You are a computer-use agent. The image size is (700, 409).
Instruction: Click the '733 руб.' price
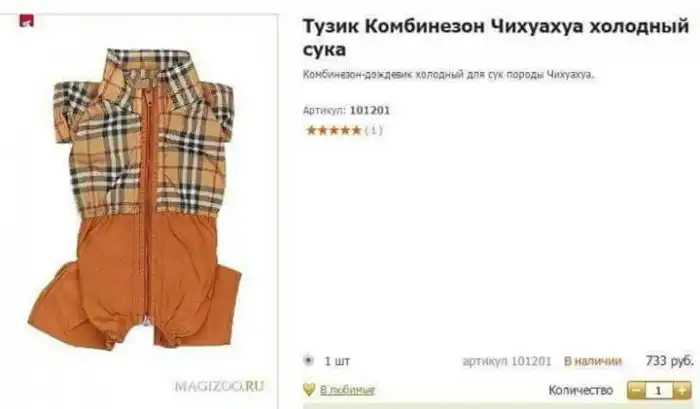670,360
